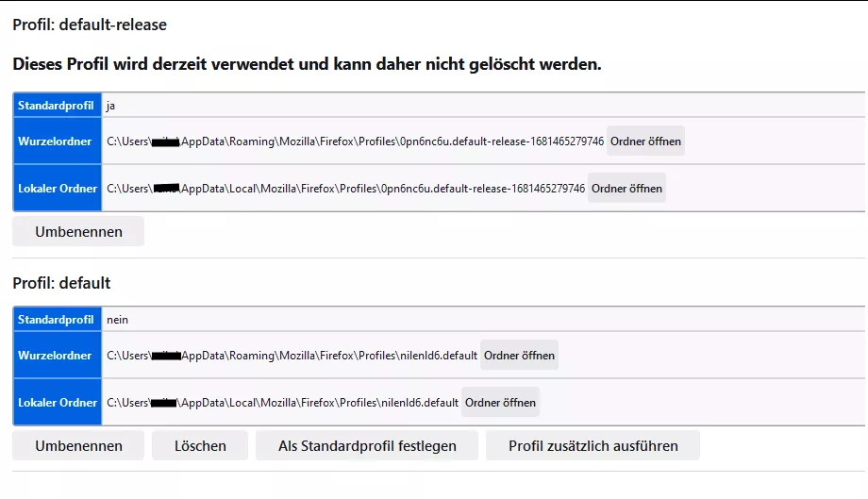Click the Wurzelordner label in default-release table

click(55, 141)
